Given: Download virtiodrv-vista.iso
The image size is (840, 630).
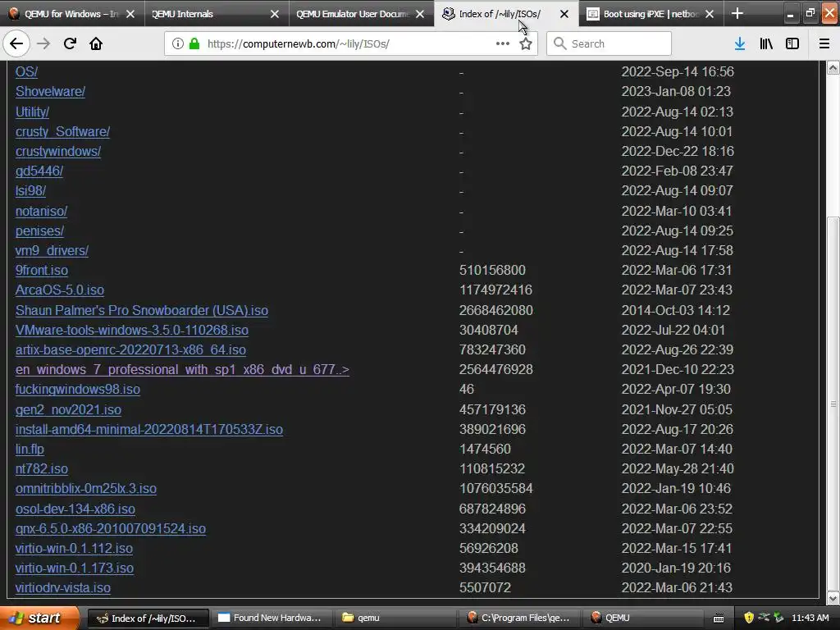Looking at the screenshot, I should [62, 588].
